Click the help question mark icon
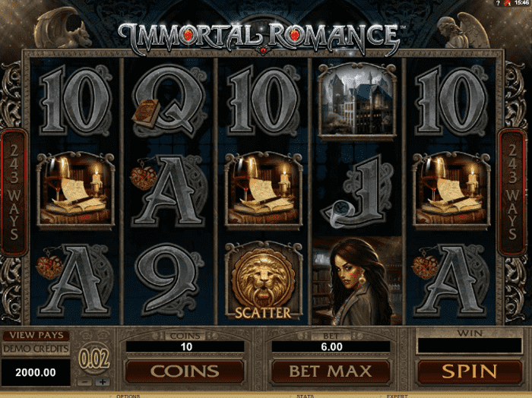 click(x=498, y=3)
